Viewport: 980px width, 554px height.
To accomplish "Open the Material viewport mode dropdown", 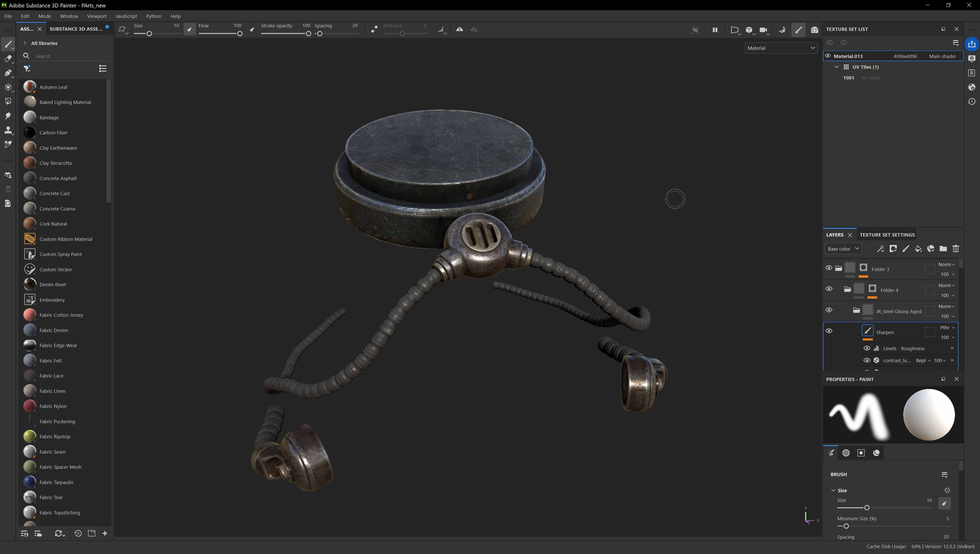I will (780, 48).
